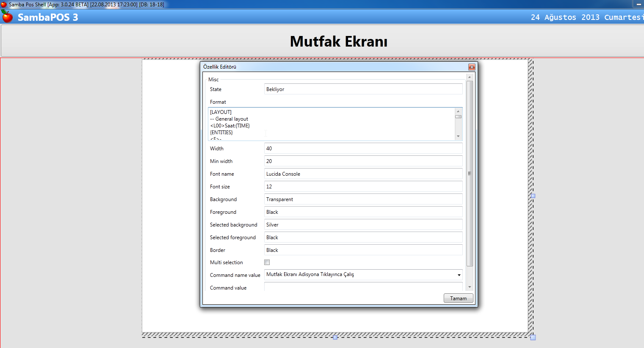Click the Background field showing Transparent
This screenshot has width=644, height=348.
pyautogui.click(x=363, y=199)
